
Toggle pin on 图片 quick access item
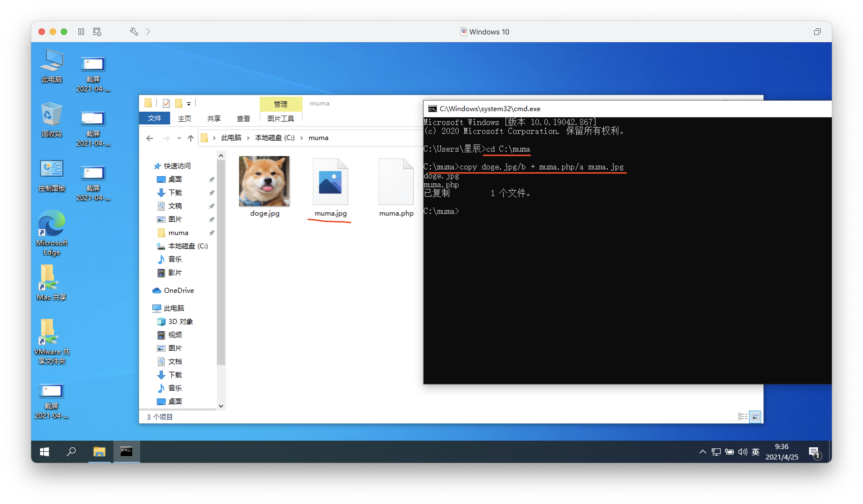tap(212, 219)
